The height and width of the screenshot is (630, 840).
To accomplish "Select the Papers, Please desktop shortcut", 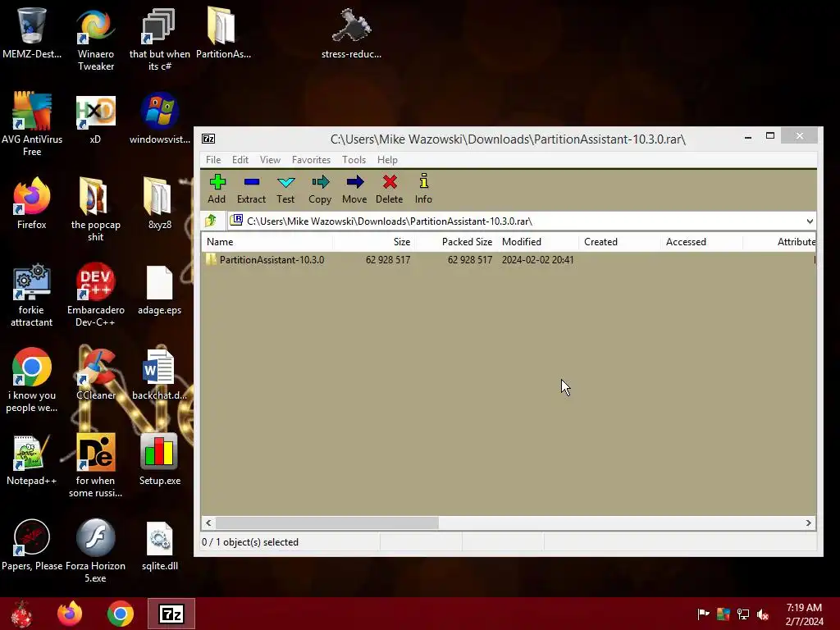I will pos(32,545).
